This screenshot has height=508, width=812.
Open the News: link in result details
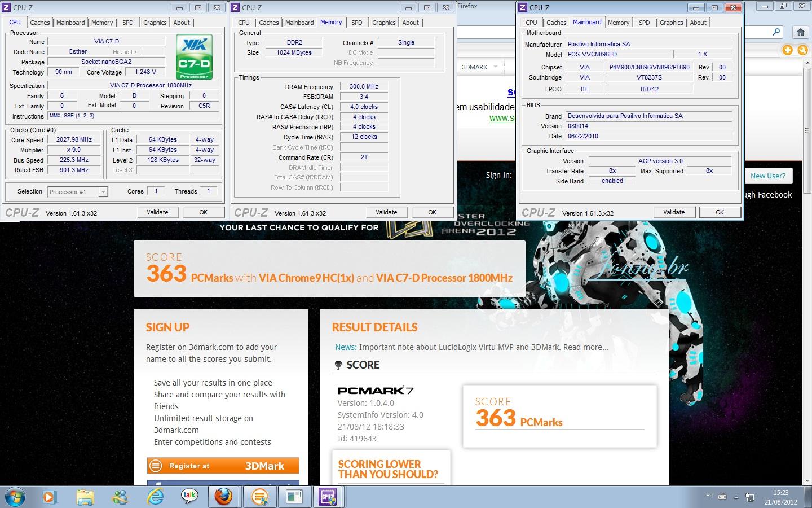tap(346, 347)
